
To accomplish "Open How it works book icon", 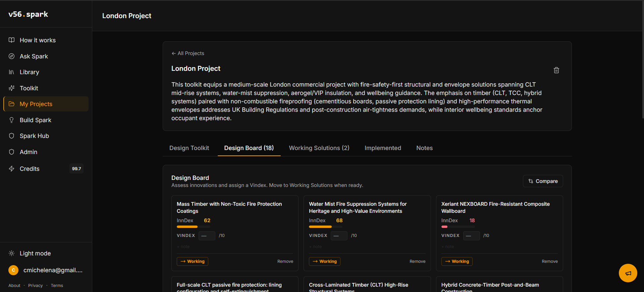I will coord(11,40).
